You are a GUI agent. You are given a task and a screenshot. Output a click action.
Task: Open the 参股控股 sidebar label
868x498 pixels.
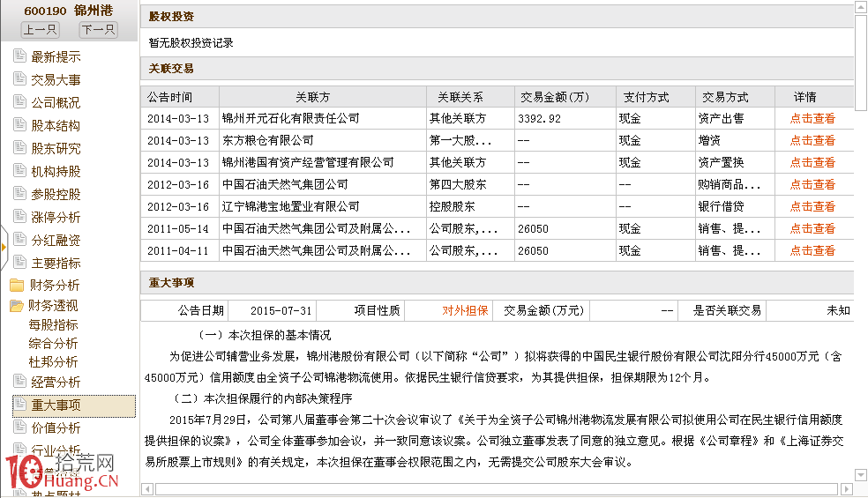pyautogui.click(x=56, y=194)
